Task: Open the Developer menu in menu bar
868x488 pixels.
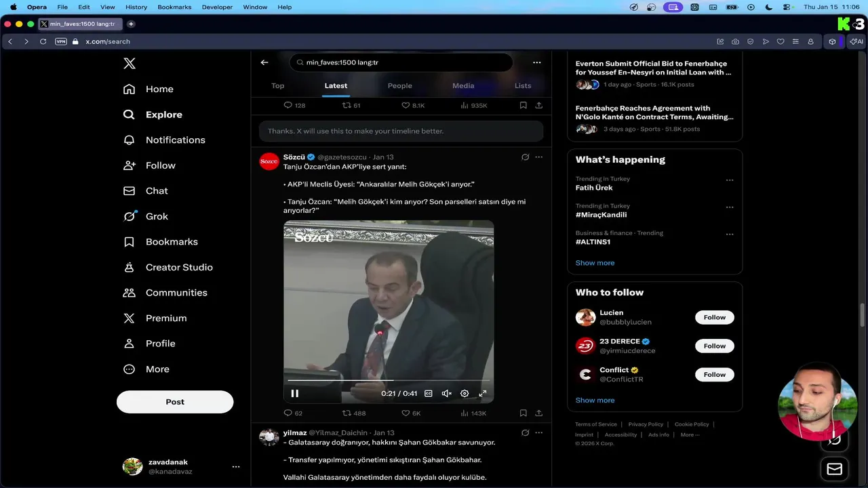Action: pyautogui.click(x=217, y=7)
